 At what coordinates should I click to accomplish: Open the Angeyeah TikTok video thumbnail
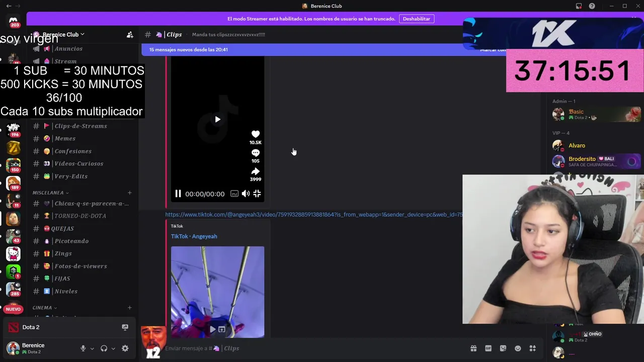tap(217, 292)
